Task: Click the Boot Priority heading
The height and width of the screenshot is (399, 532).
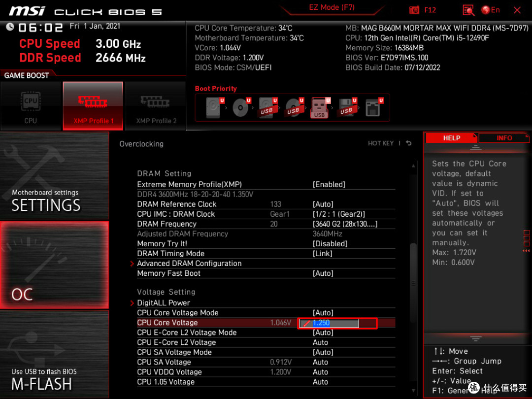Action: point(216,89)
